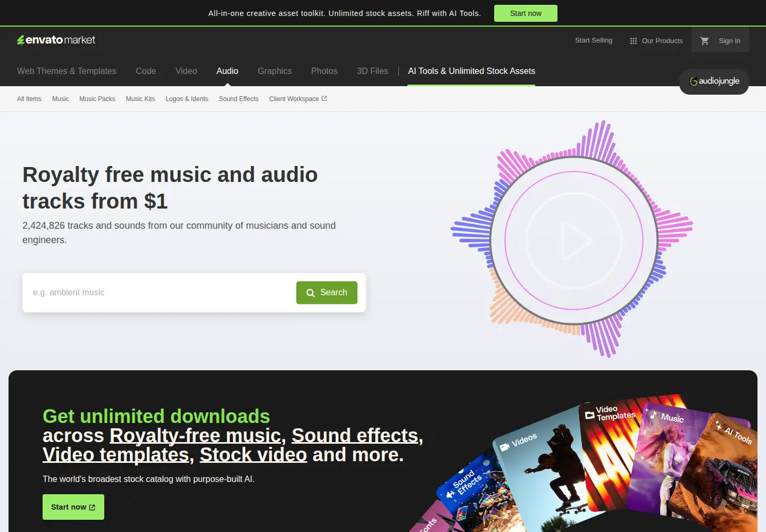766x532 pixels.
Task: Follow the Royalty-free music link
Action: coord(195,436)
